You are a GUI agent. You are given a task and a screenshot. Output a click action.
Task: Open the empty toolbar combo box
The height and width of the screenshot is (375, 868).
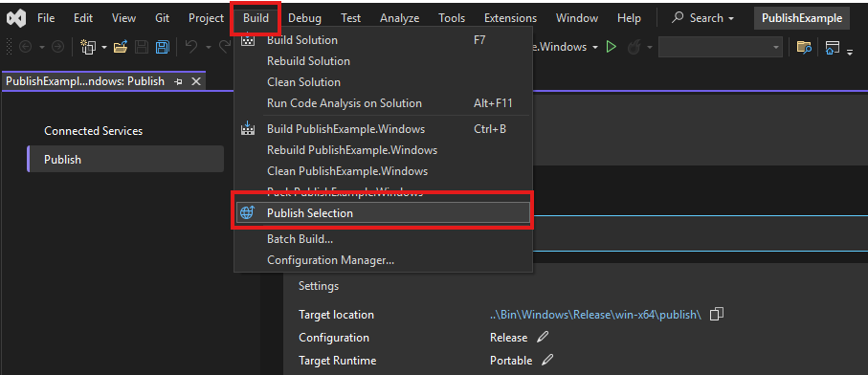coord(721,47)
